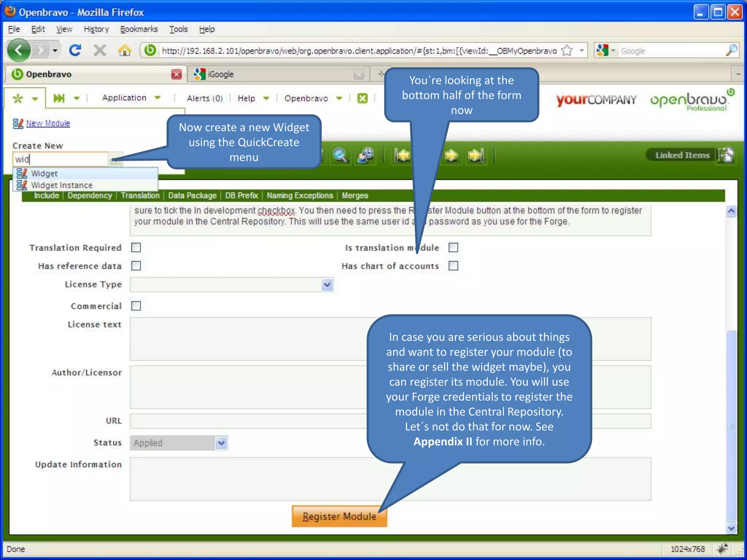Click the green X logout icon
This screenshot has height=560, width=747.
click(362, 98)
